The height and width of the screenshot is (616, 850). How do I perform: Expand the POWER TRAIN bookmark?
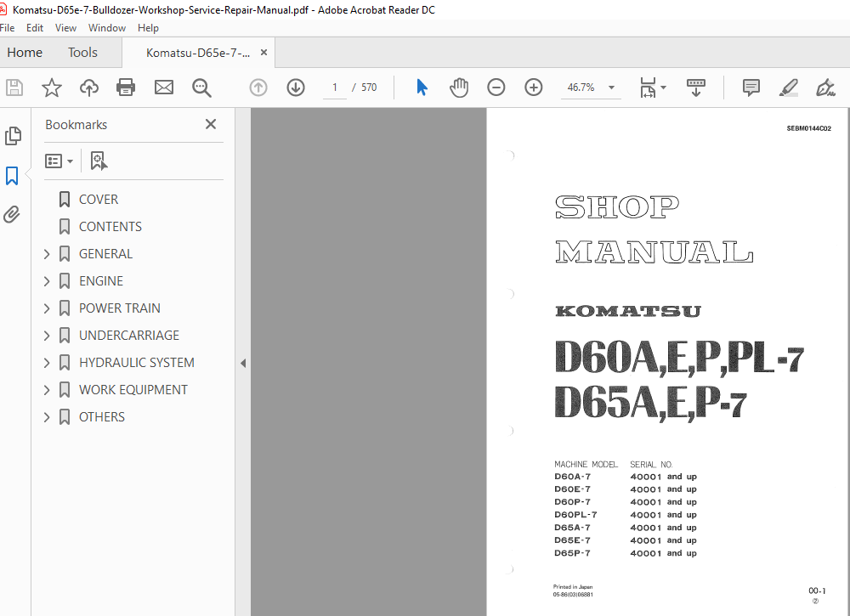[47, 308]
